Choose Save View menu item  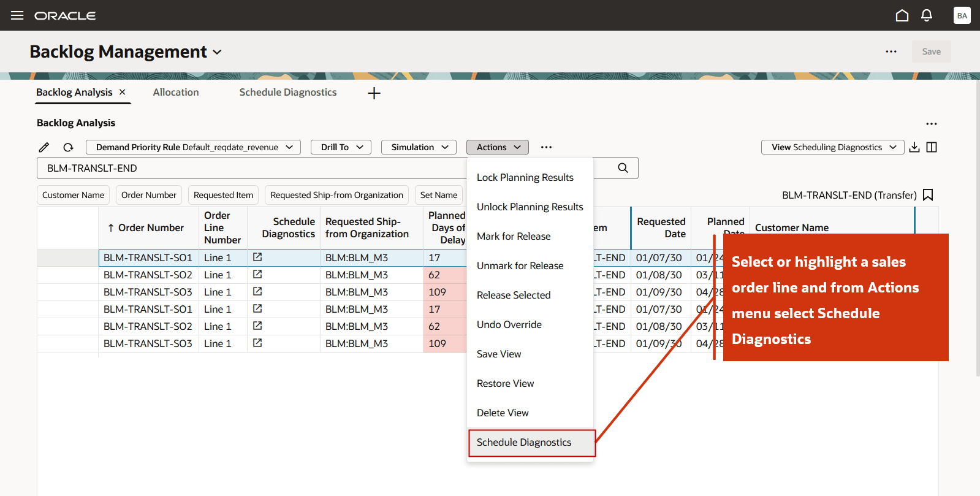(530, 354)
